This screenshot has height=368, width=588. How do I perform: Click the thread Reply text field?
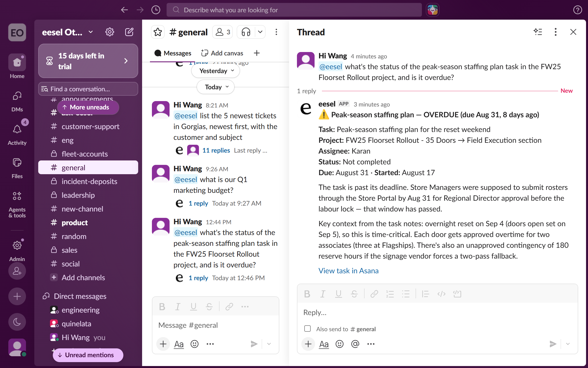(x=437, y=313)
